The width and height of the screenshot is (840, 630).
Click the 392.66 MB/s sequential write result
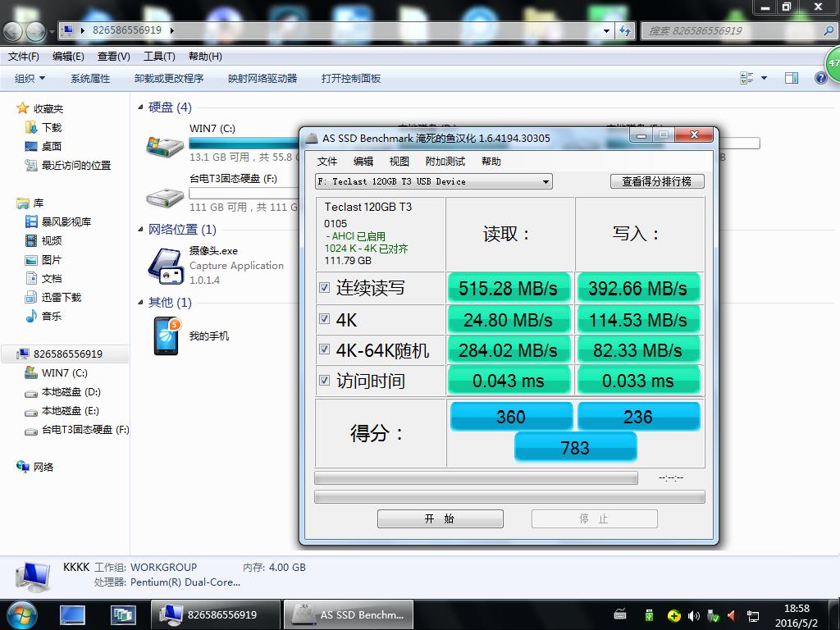pos(638,288)
